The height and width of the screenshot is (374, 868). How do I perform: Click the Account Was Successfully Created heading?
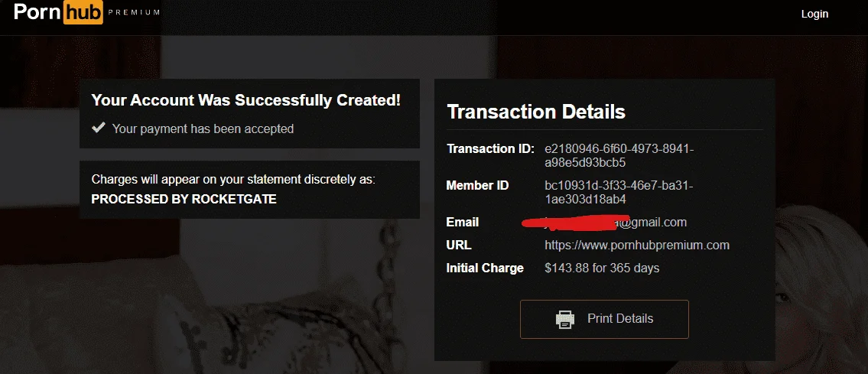pos(245,100)
